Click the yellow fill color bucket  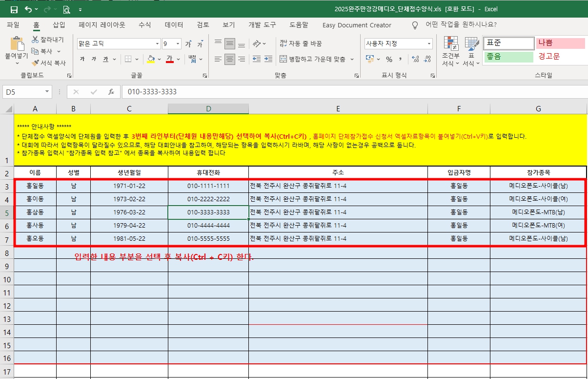[x=151, y=59]
